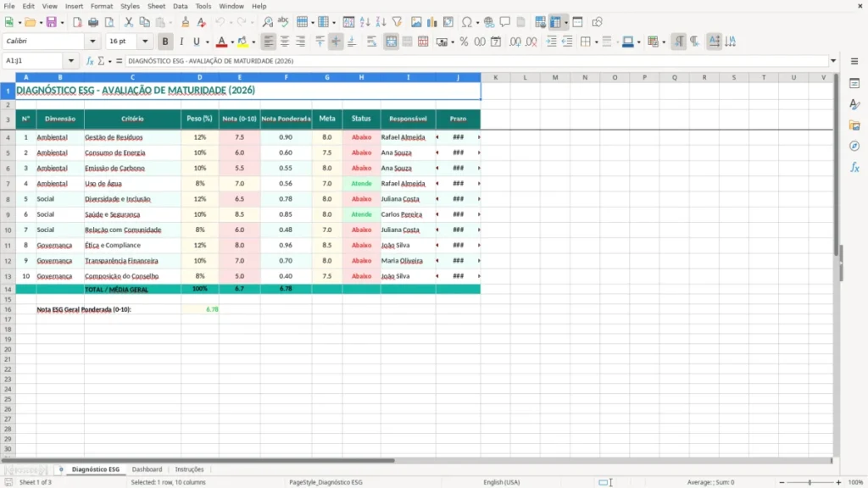Click the Cut scissors icon
This screenshot has width=868, height=488.
(129, 22)
